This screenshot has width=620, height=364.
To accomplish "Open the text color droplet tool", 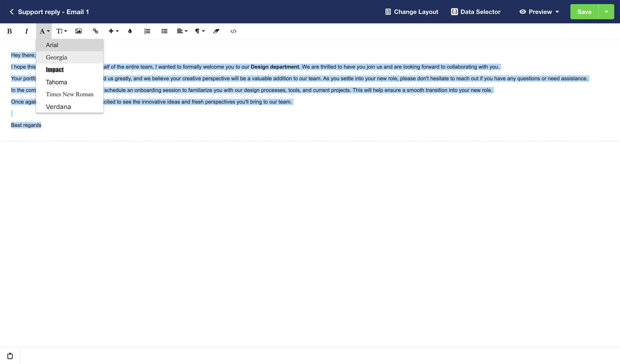I will [130, 31].
